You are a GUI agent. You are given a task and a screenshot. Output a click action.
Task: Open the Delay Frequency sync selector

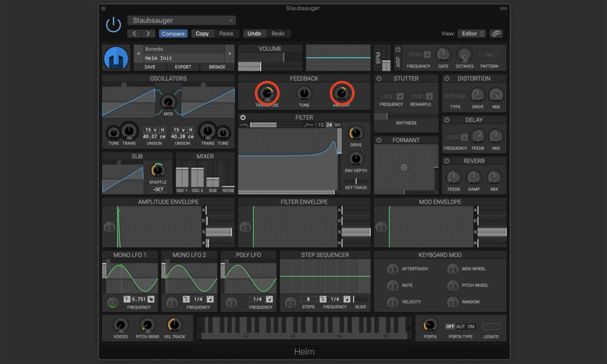464,138
